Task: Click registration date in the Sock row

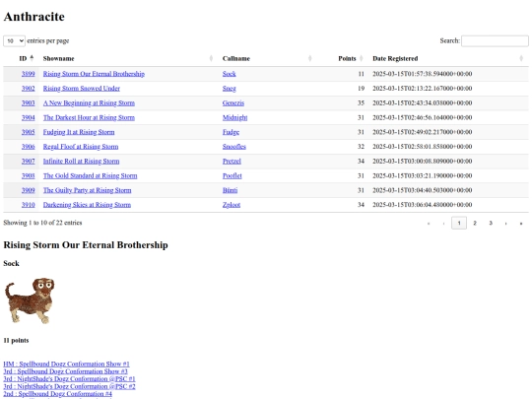Action: (x=422, y=74)
